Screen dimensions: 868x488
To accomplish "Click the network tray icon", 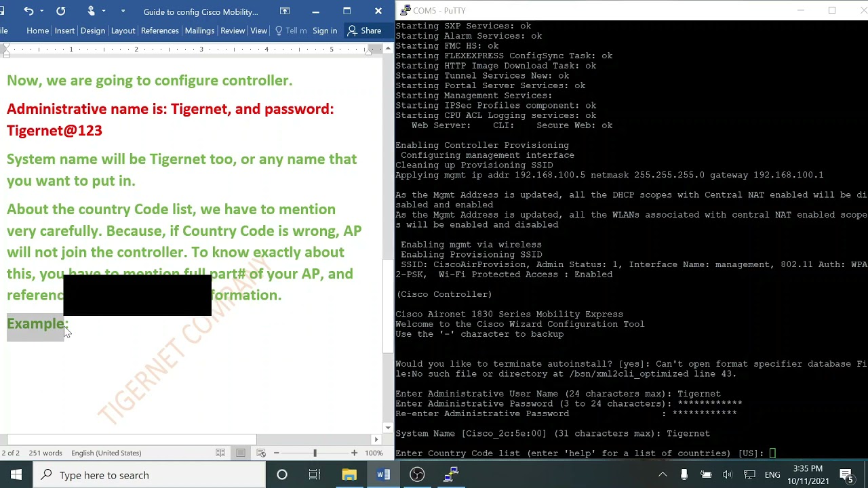I will pos(749,475).
